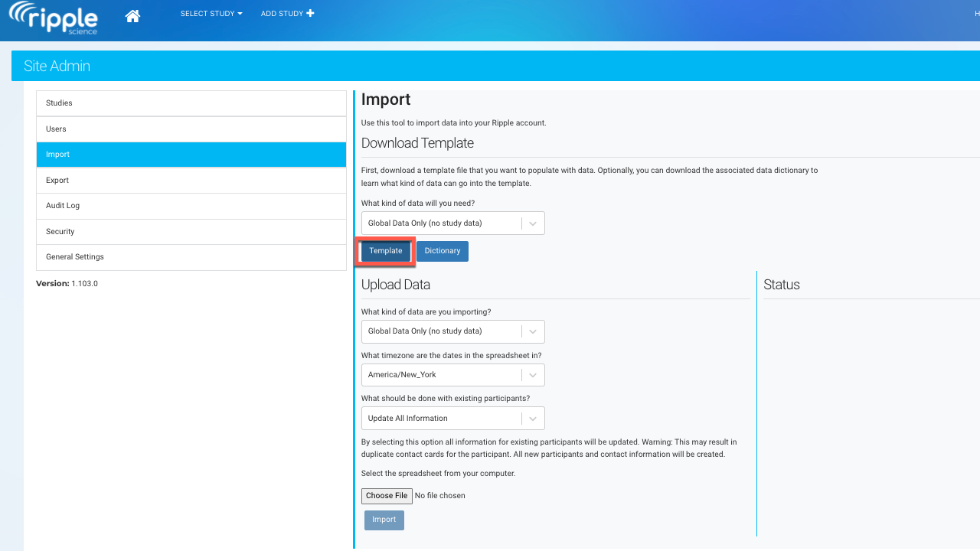Download the Template file
Image resolution: width=980 pixels, height=551 pixels.
click(x=386, y=251)
